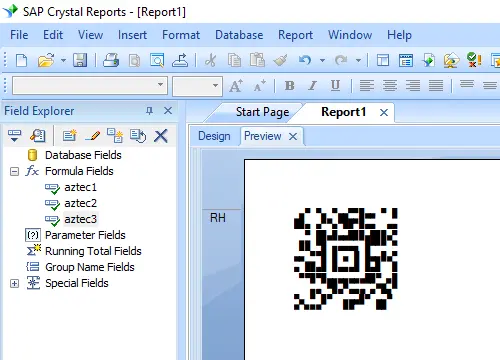This screenshot has width=500, height=360.
Task: Click the Copy icon
Action: tap(234, 61)
